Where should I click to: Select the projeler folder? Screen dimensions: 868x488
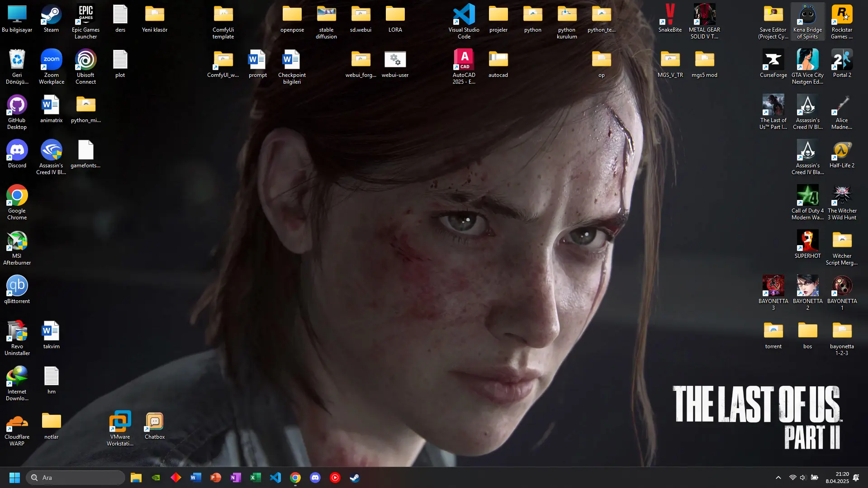[498, 19]
